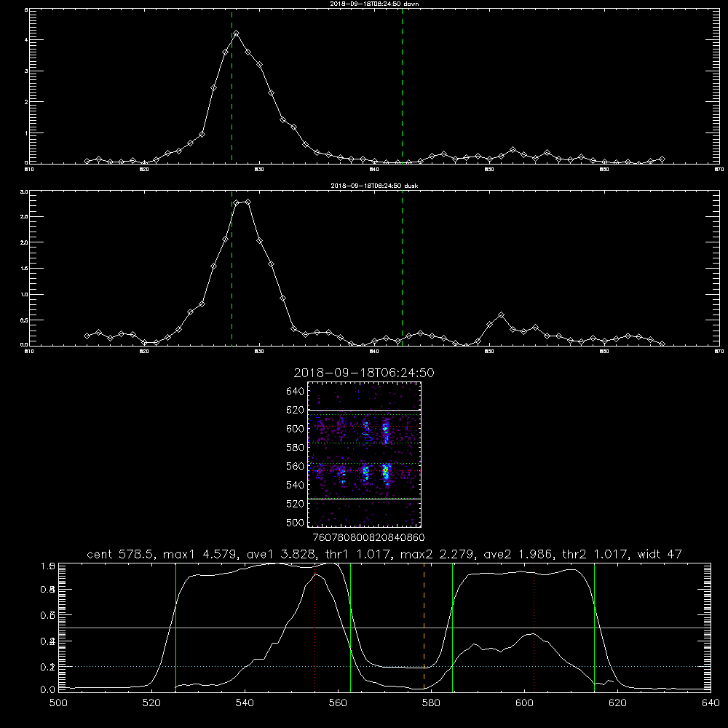
Task: Click the dawn plot title with timestamp
Action: pyautogui.click(x=374, y=4)
